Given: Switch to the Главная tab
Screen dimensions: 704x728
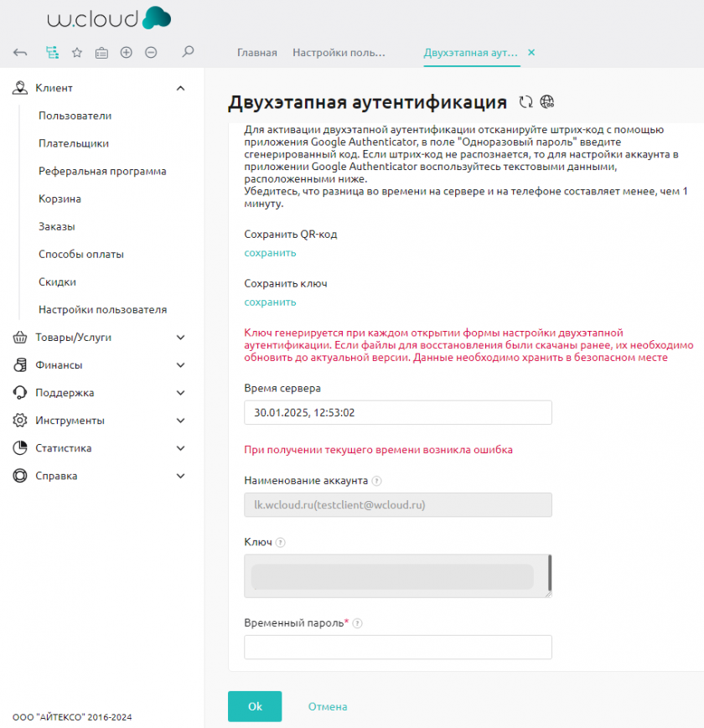Looking at the screenshot, I should click(x=256, y=53).
